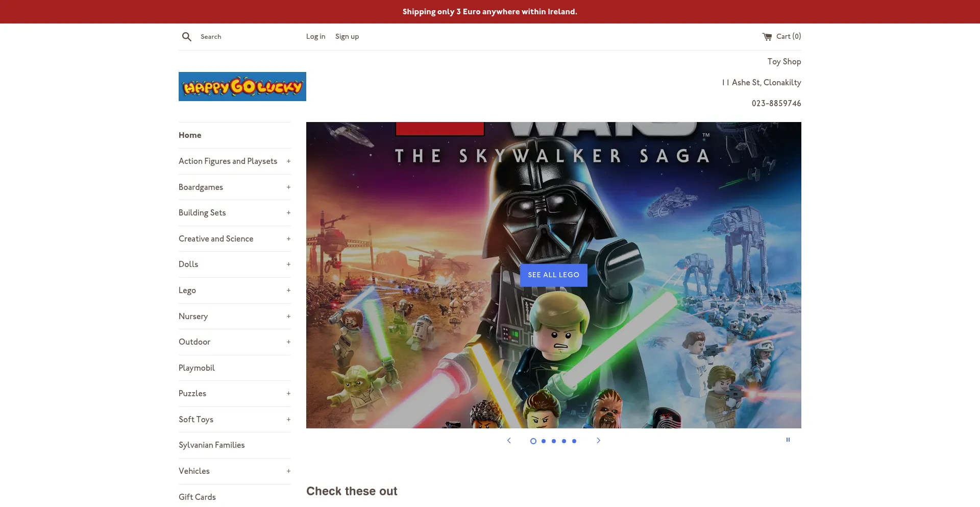Screen dimensions: 980x507
Task: Open the Soft Toys category
Action: [196, 420]
